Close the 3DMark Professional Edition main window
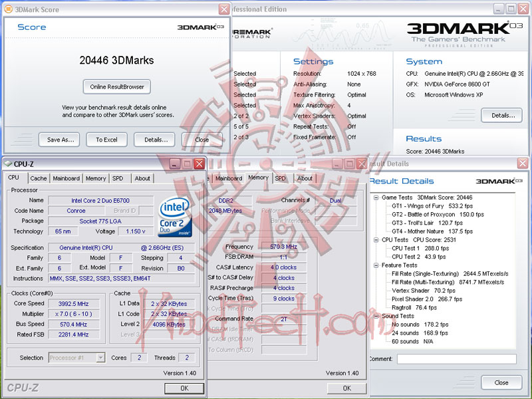Image resolution: width=532 pixels, height=399 pixels. point(523,9)
